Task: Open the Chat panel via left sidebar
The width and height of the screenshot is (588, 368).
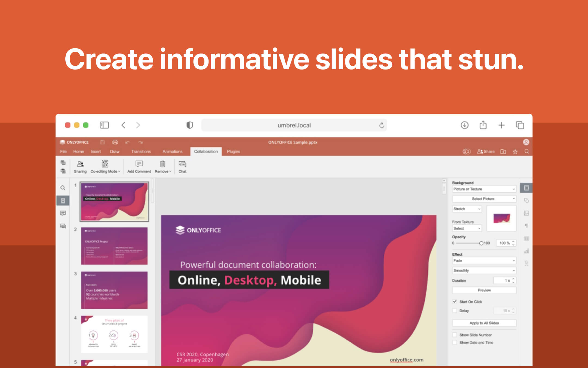Action: [x=63, y=226]
